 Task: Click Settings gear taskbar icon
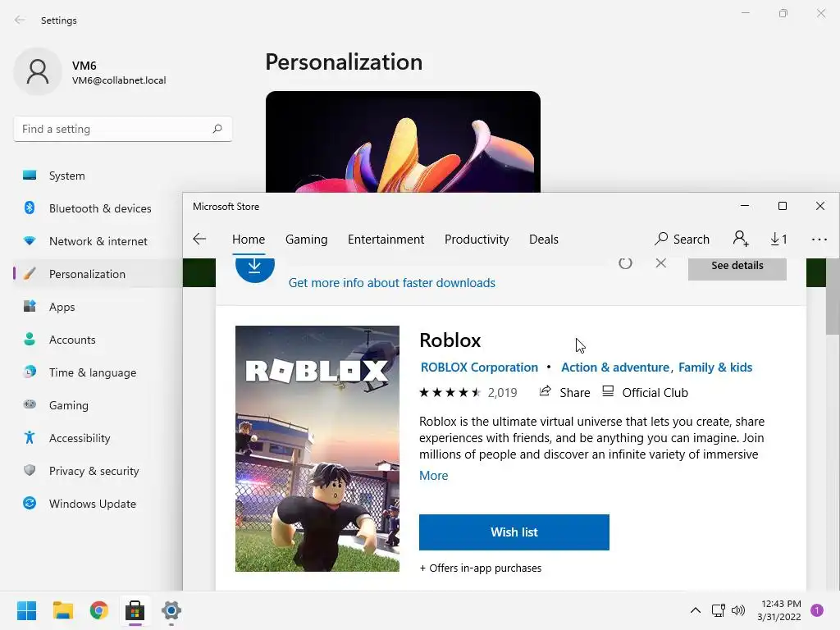[171, 610]
